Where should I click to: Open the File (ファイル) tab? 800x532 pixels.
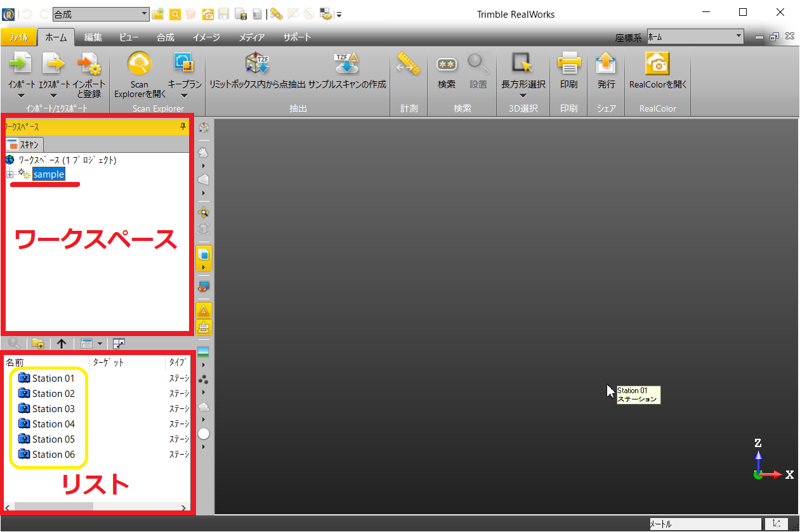click(18, 37)
